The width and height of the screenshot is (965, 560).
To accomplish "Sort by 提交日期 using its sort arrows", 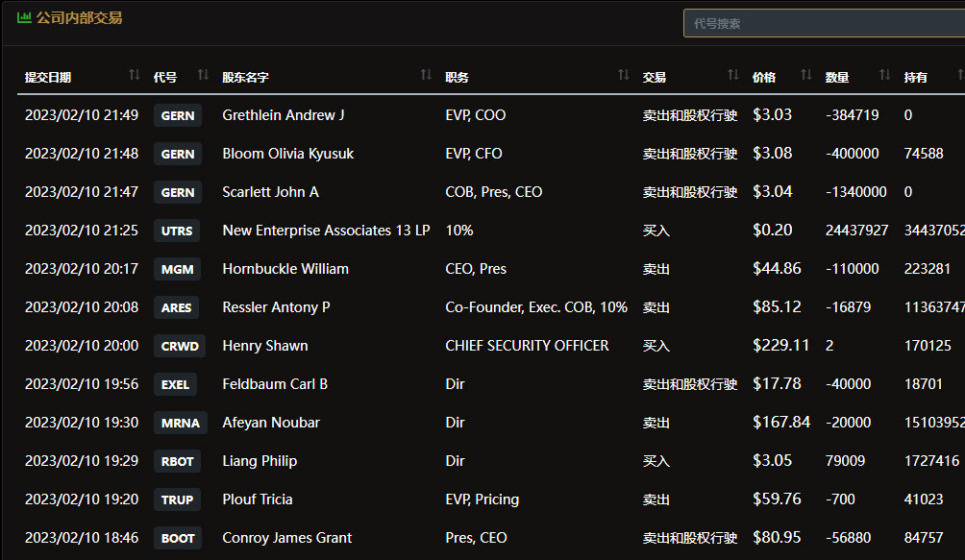I will (x=135, y=75).
